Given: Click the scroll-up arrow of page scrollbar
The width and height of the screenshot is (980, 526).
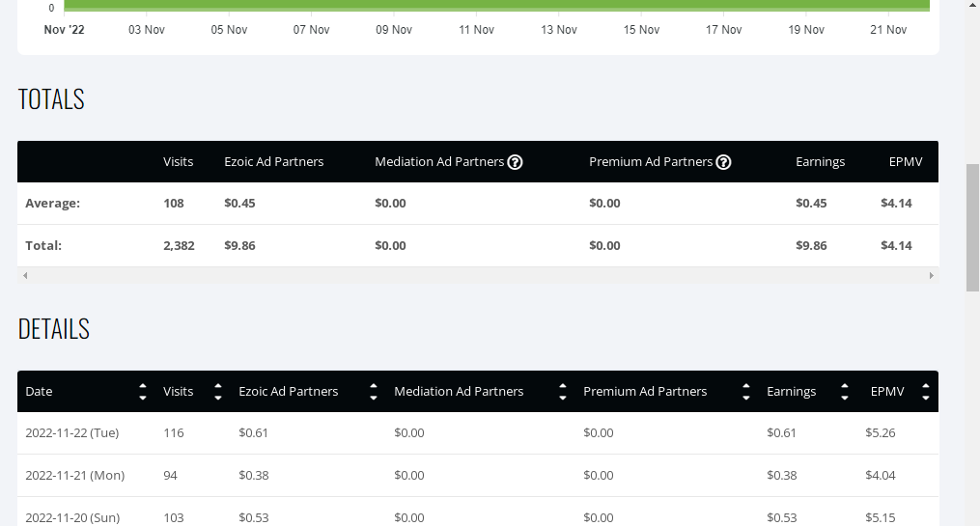Looking at the screenshot, I should pos(972,5).
